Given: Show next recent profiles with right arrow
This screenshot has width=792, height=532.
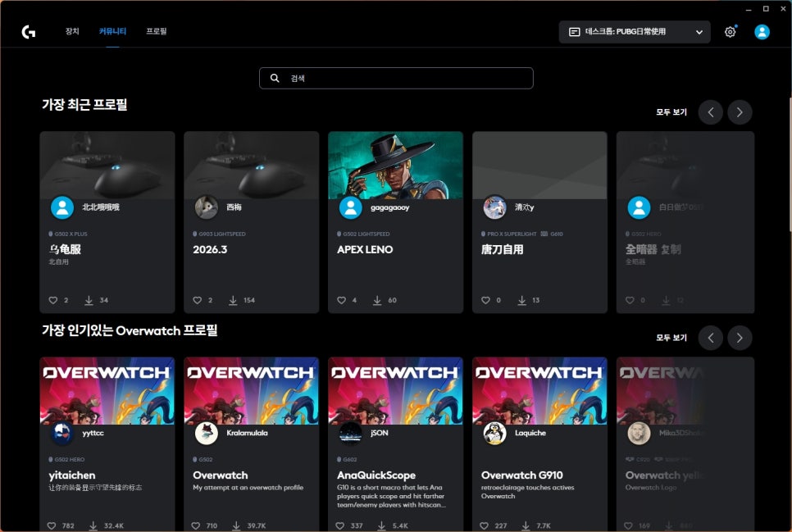Looking at the screenshot, I should pyautogui.click(x=740, y=112).
